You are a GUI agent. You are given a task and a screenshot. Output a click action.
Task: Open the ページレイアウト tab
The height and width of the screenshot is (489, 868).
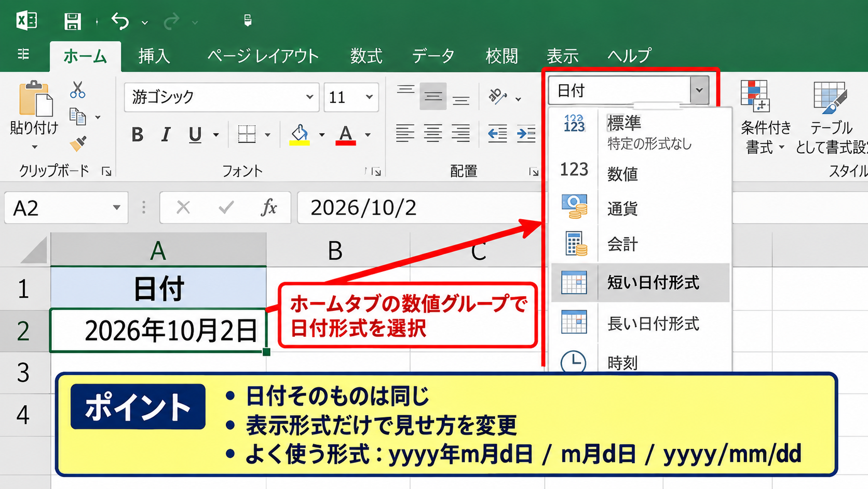click(x=263, y=56)
